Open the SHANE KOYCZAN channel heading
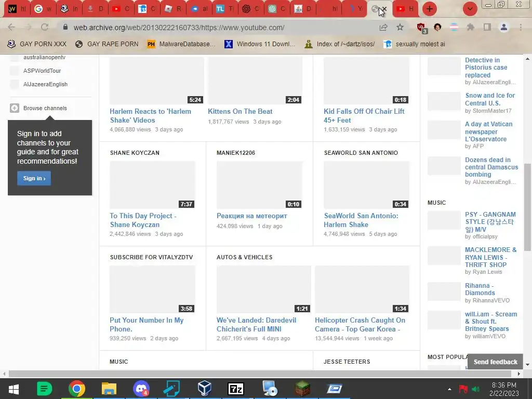 coord(135,153)
